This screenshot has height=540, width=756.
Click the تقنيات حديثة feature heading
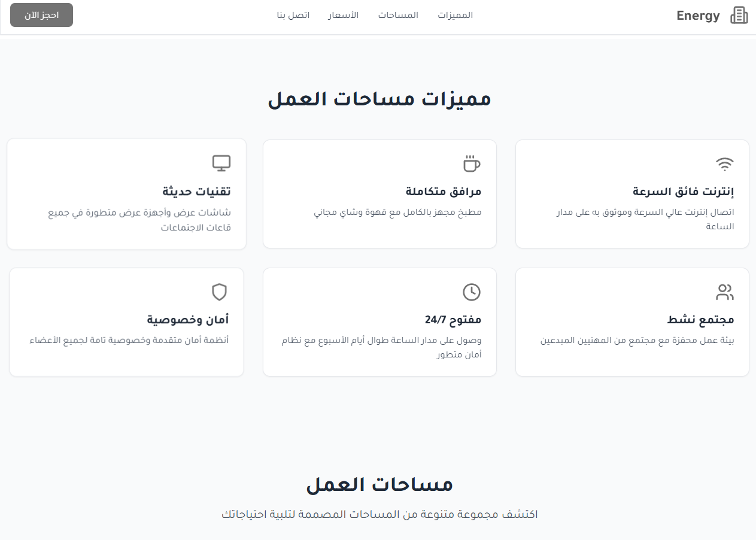tap(196, 192)
